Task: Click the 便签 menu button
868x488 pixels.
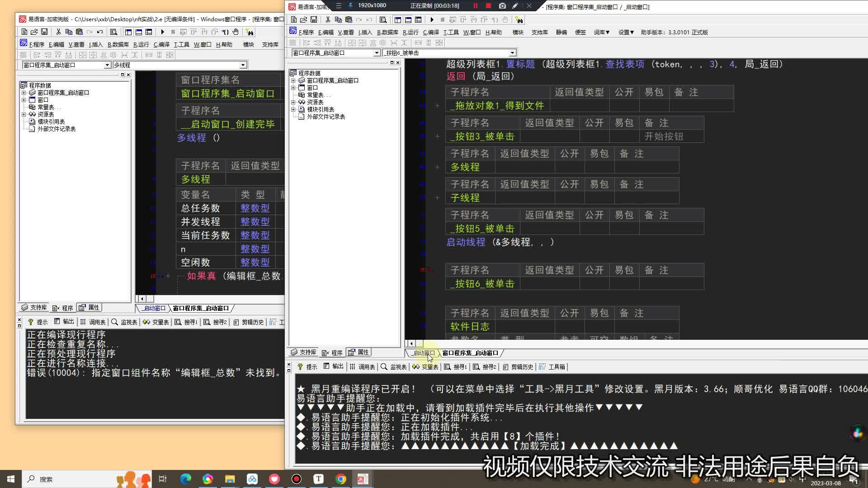Action: click(580, 32)
